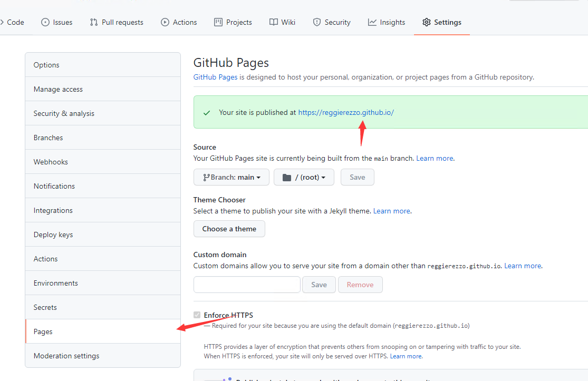Switch to the Code tab
The image size is (588, 381).
(x=12, y=23)
